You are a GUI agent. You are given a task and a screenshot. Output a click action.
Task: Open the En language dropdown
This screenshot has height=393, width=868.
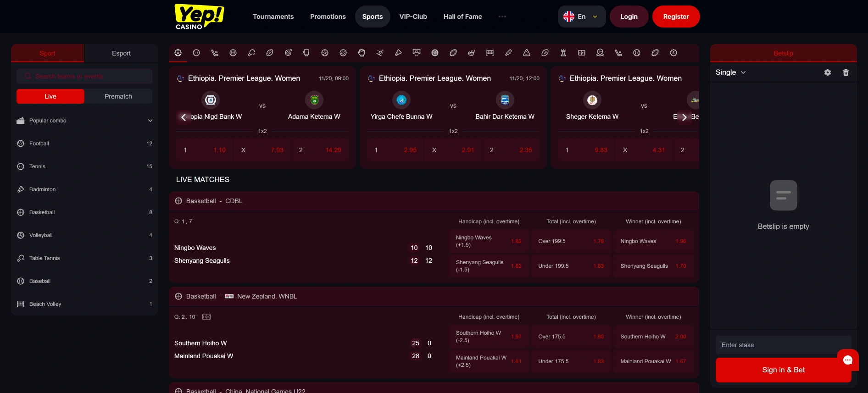pos(581,17)
